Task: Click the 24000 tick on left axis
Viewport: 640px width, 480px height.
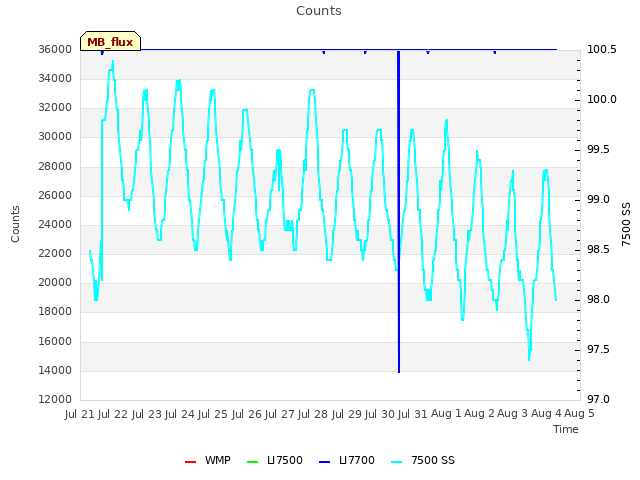Action: (55, 224)
